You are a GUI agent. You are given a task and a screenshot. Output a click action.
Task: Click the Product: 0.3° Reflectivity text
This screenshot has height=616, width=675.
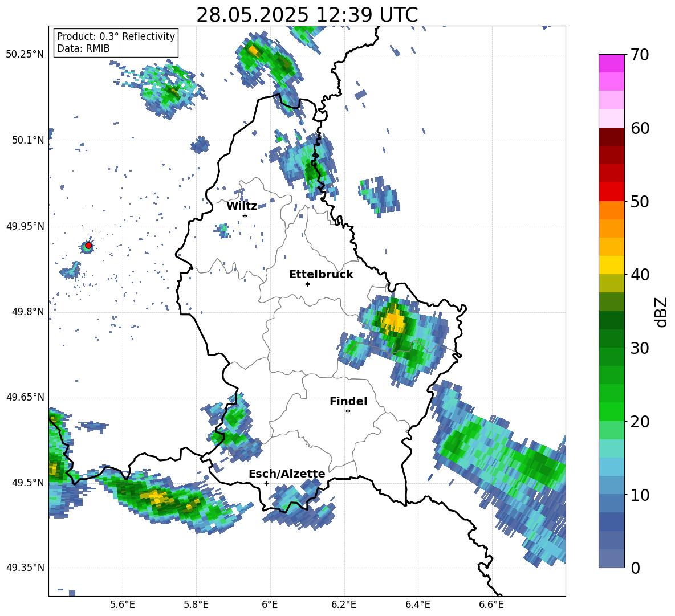point(116,36)
